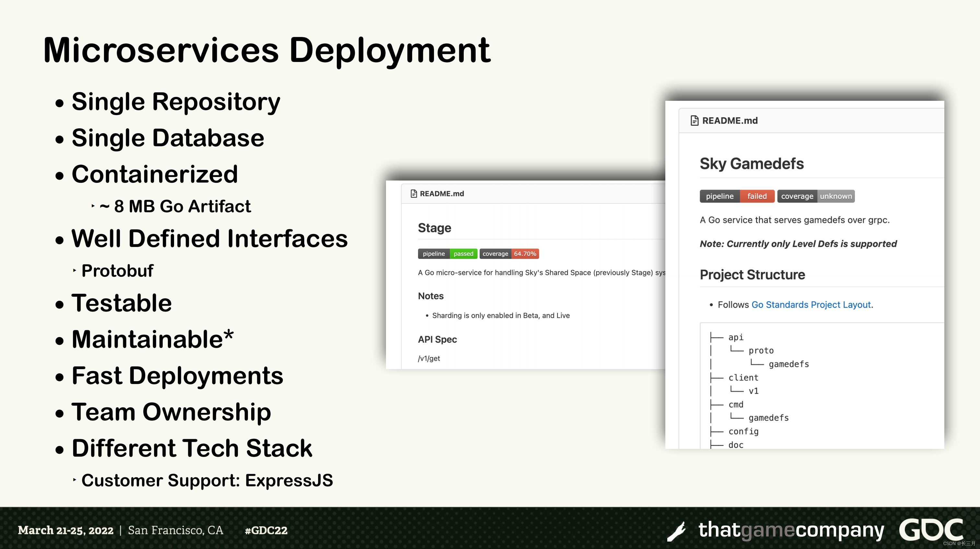This screenshot has height=549, width=980.
Task: Click the GDC logo in footer
Action: (x=931, y=529)
